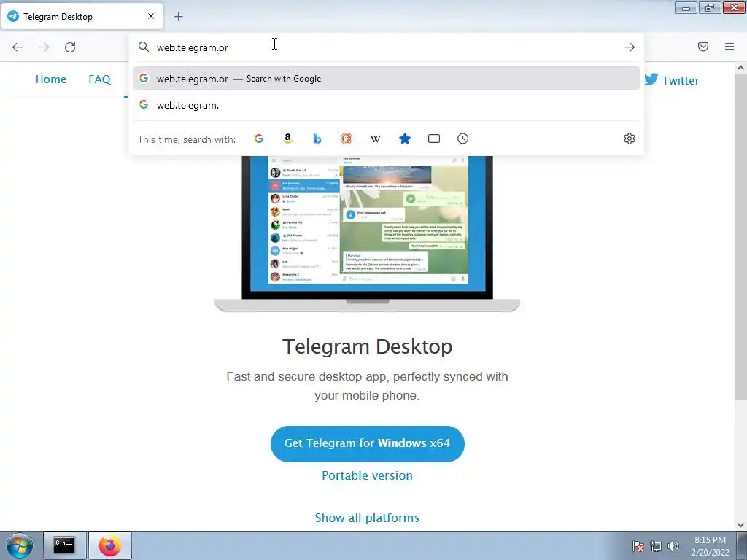Open the Windows Start button

(x=20, y=545)
